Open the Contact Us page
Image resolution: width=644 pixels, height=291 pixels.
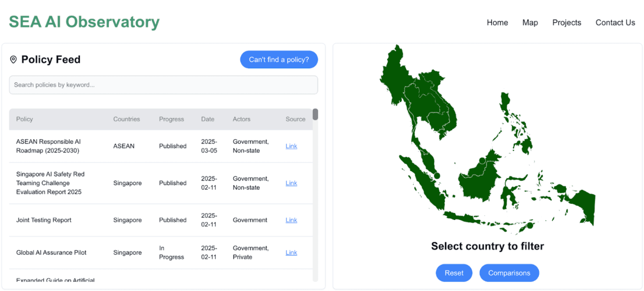click(x=615, y=22)
